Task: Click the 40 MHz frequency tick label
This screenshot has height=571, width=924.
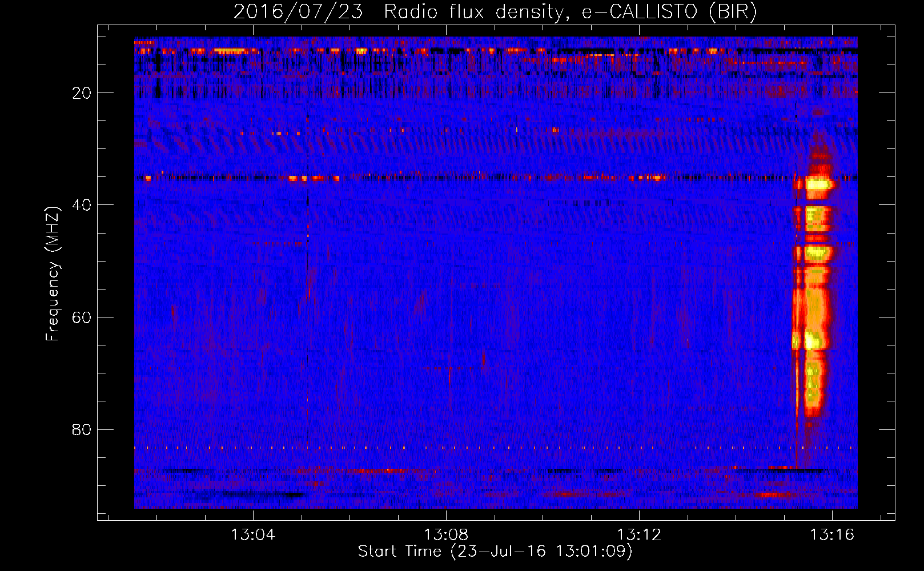Action: pos(82,205)
